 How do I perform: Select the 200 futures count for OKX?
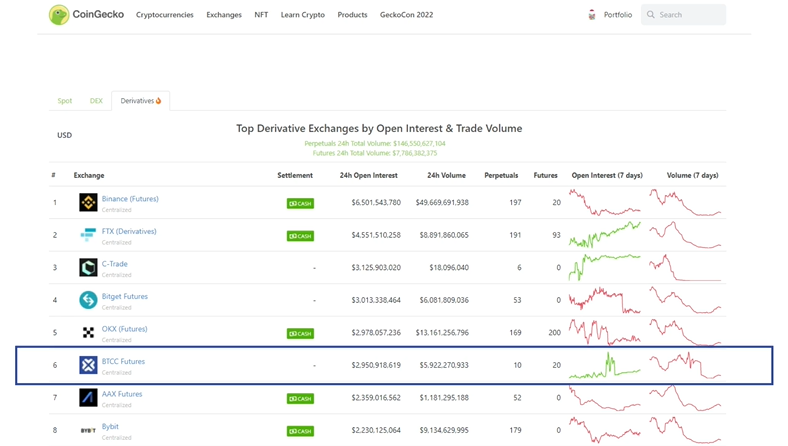[x=554, y=332]
